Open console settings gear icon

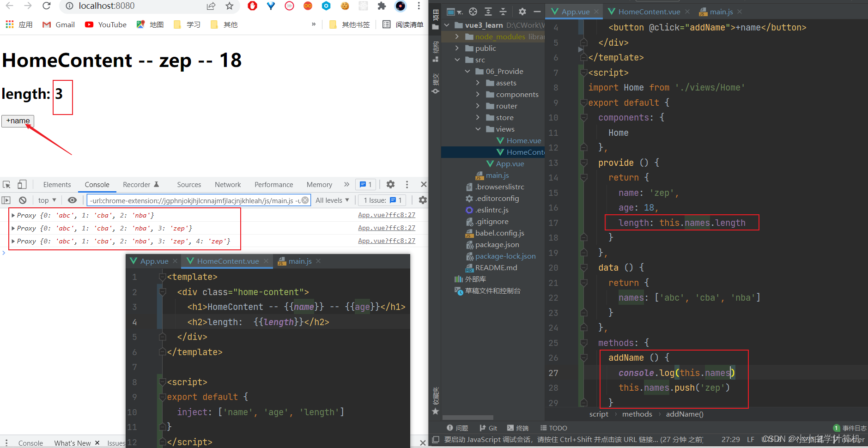coord(422,200)
